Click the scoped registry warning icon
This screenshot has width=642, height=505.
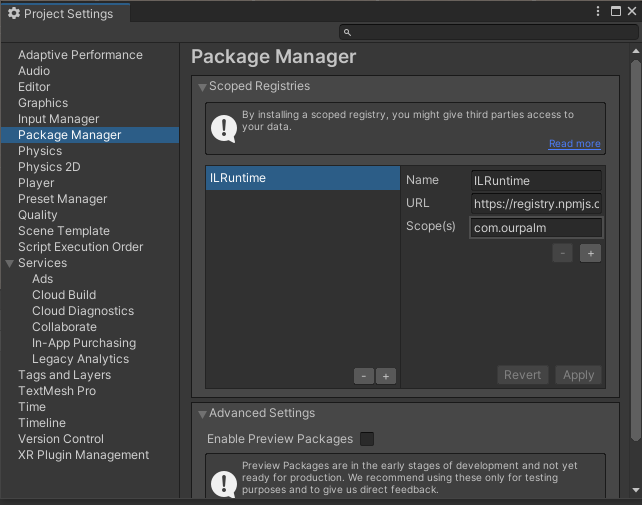pyautogui.click(x=224, y=129)
